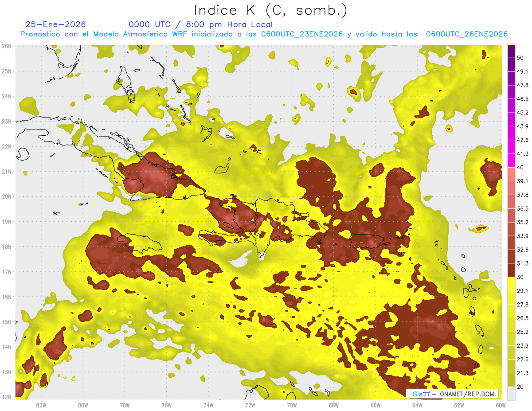Click the colorbar value "29.1"

pos(522,291)
